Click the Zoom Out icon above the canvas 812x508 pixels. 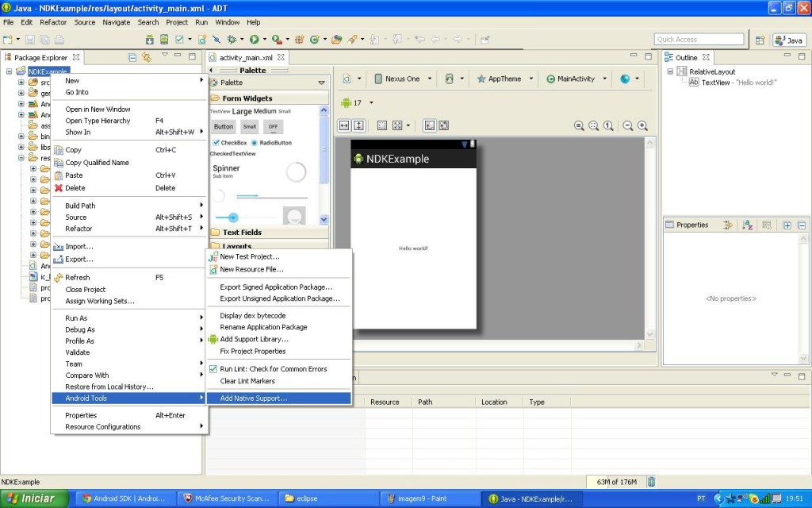[x=628, y=125]
